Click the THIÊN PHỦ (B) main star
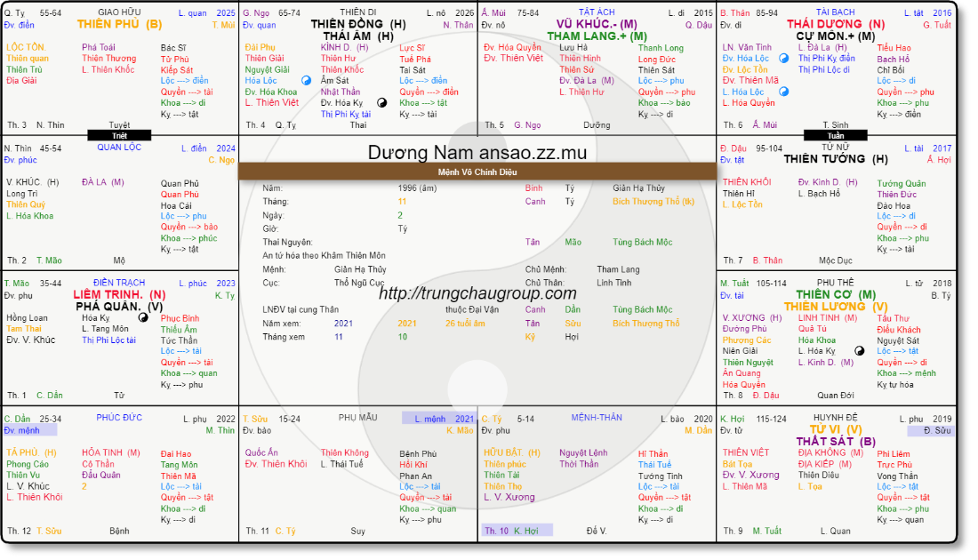The height and width of the screenshot is (560, 978). coord(119,25)
